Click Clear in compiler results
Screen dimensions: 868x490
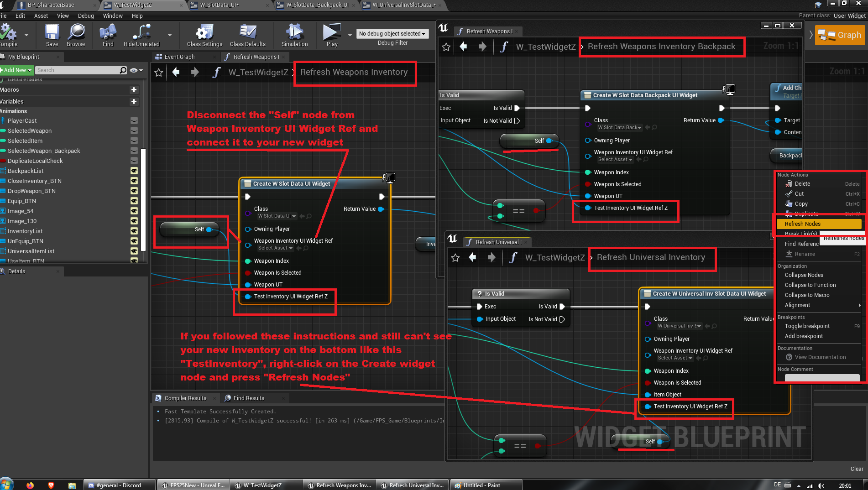857,469
